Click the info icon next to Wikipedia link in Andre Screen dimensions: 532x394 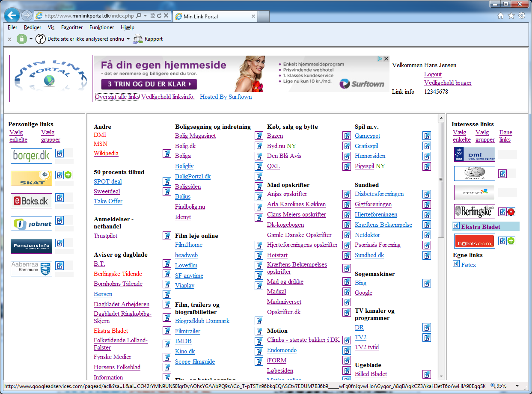pyautogui.click(x=167, y=154)
